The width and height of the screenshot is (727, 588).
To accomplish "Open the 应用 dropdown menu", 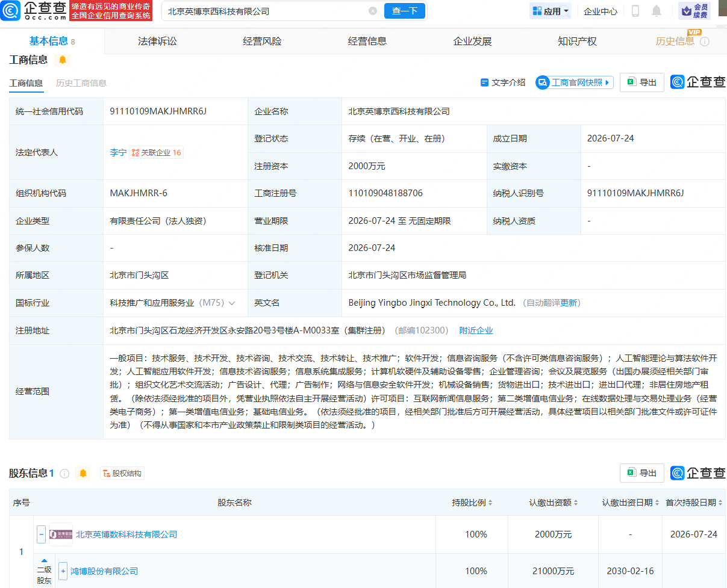I will 551,11.
